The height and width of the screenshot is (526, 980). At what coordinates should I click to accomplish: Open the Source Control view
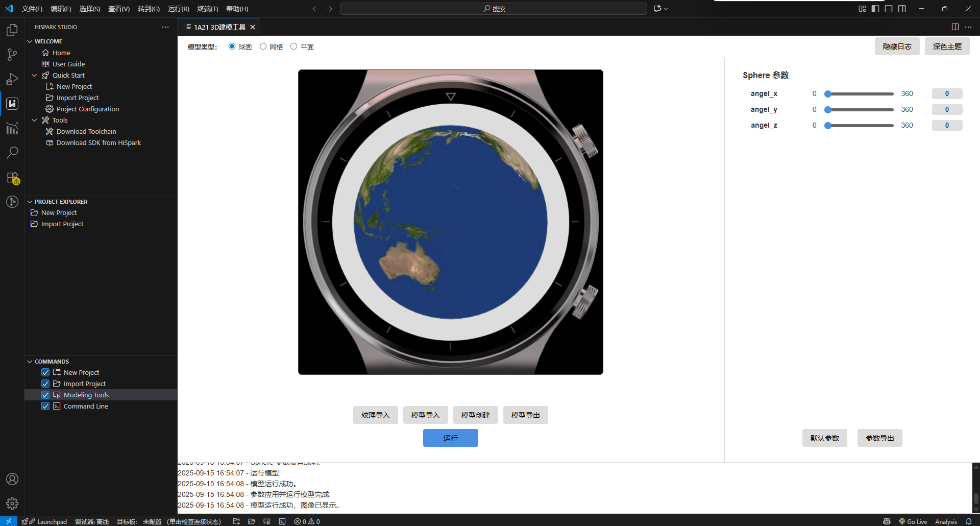coord(12,55)
